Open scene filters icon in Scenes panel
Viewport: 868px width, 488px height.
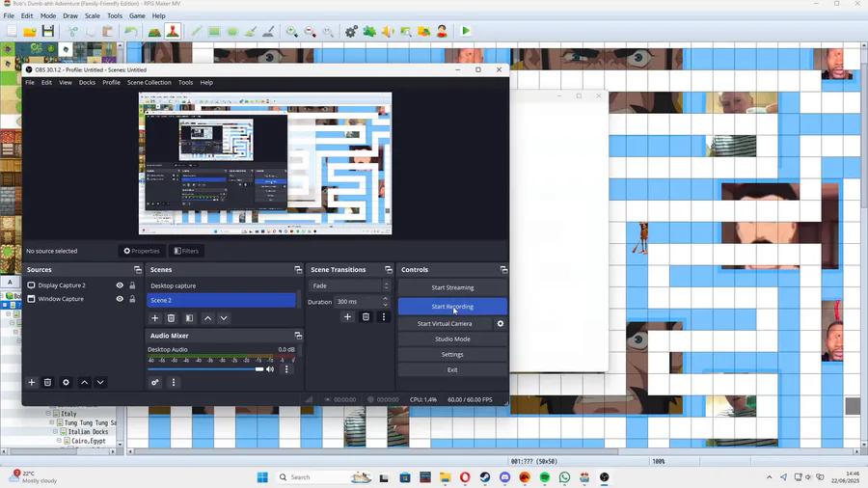189,318
